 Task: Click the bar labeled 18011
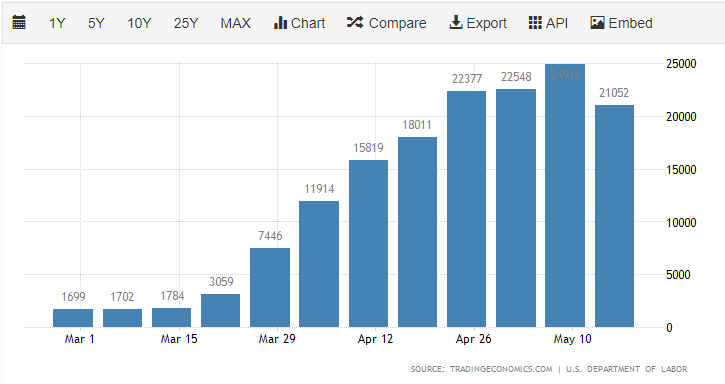click(418, 232)
